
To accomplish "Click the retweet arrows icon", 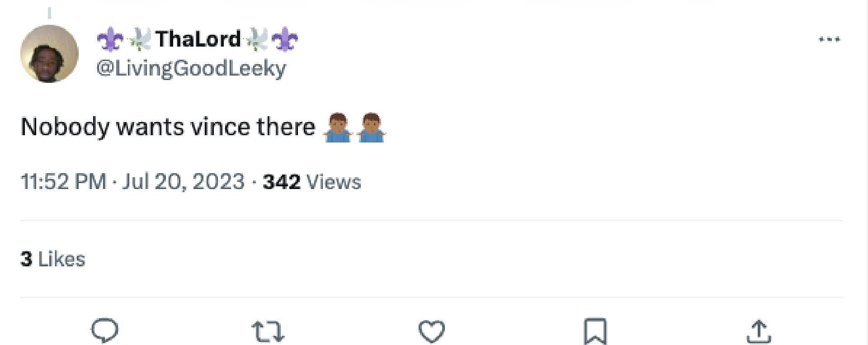I will (x=268, y=331).
